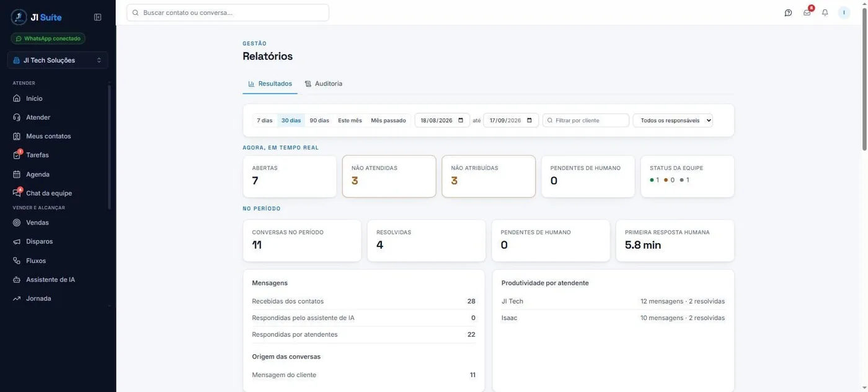This screenshot has height=392, width=868.
Task: Collapse the sidebar with panel toggle icon
Action: point(97,17)
